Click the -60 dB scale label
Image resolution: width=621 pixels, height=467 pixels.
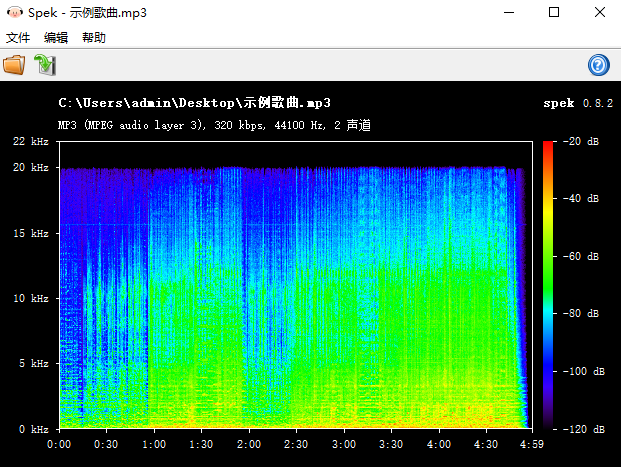[x=582, y=257]
